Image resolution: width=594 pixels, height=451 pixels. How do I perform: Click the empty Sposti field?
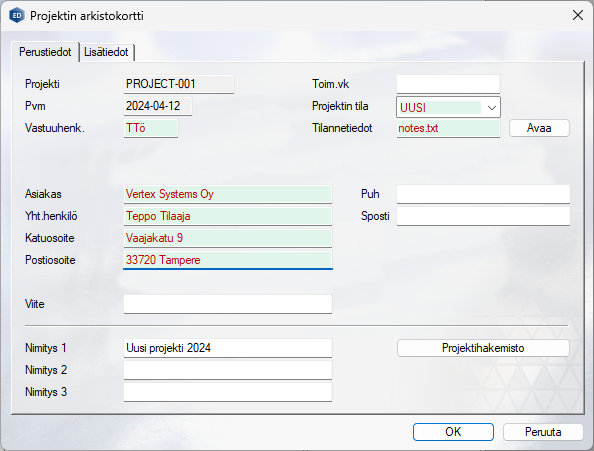point(483,216)
